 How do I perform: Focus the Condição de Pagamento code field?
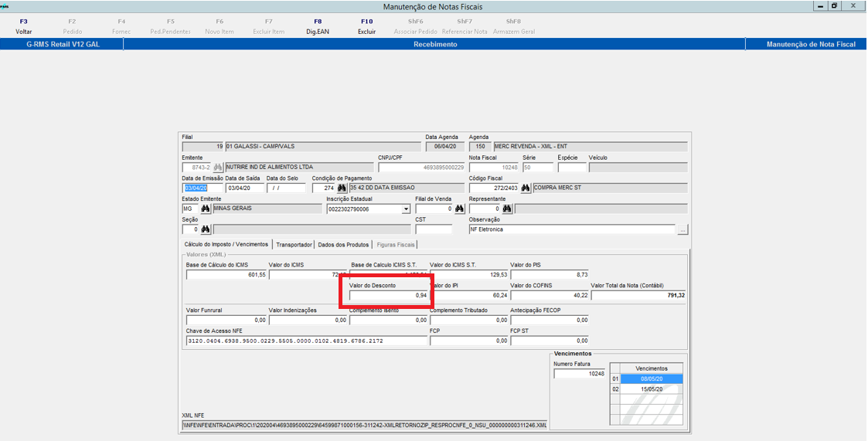[x=324, y=188]
